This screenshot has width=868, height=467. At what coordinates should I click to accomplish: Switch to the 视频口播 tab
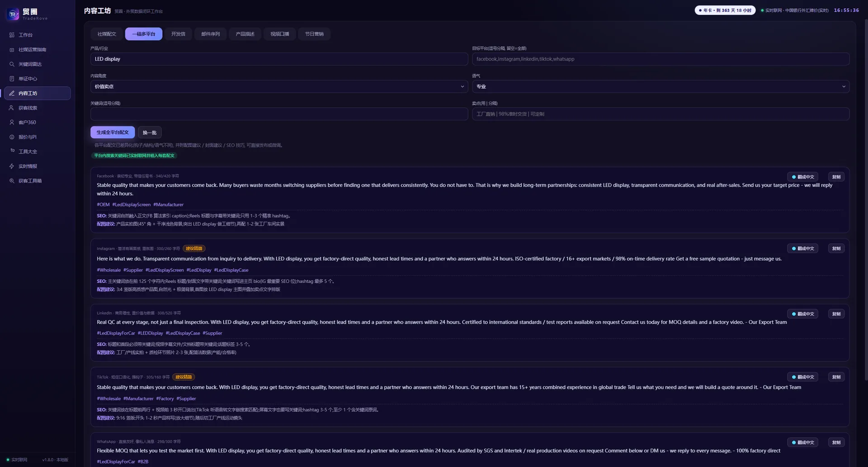279,34
